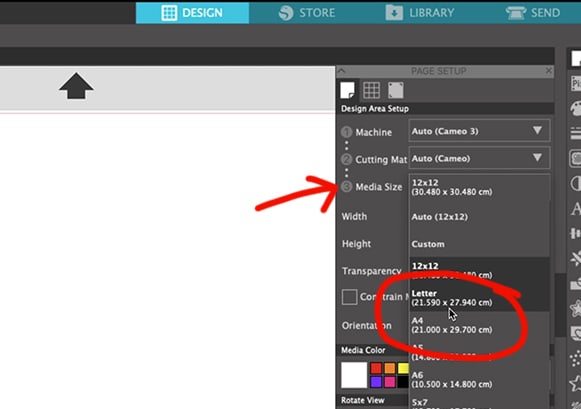Open the Fill Color palette icon
Viewport: 581px width, 409px height.
(x=575, y=109)
